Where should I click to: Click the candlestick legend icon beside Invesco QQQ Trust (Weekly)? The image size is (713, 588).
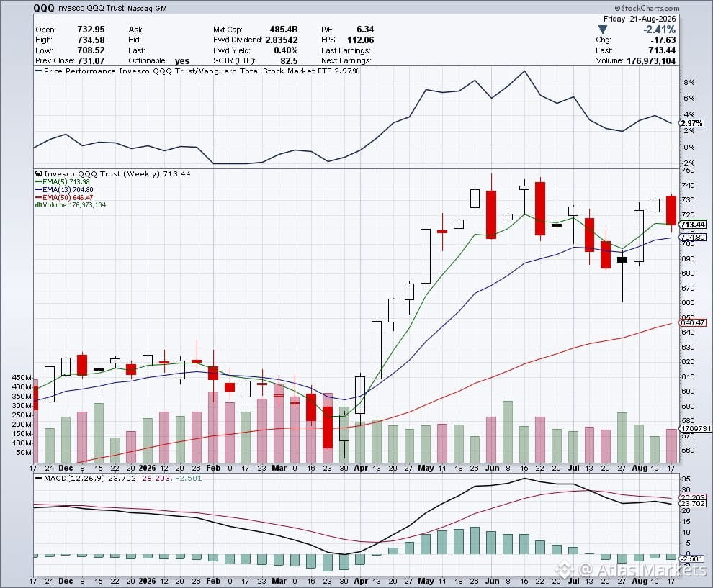pos(39,173)
